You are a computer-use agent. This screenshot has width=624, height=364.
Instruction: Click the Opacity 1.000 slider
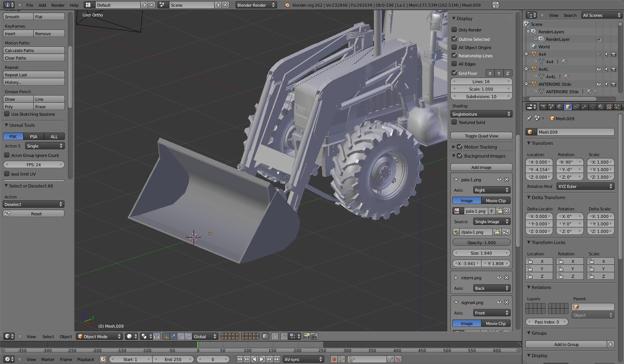coord(481,242)
